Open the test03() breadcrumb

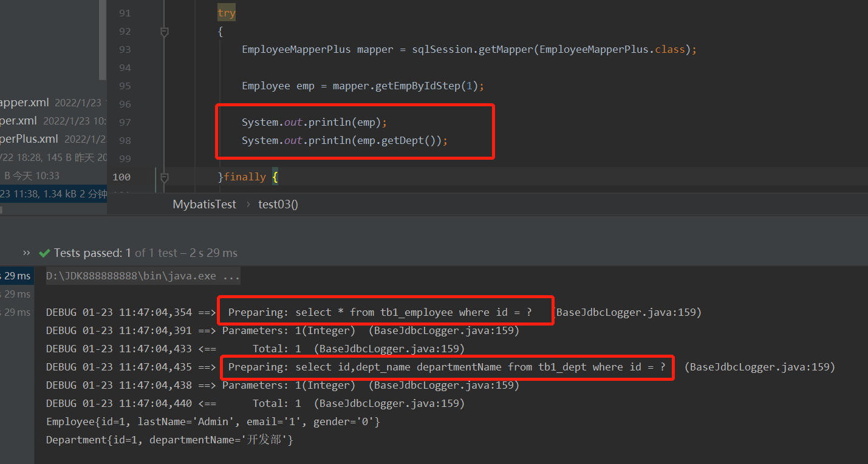pyautogui.click(x=278, y=204)
